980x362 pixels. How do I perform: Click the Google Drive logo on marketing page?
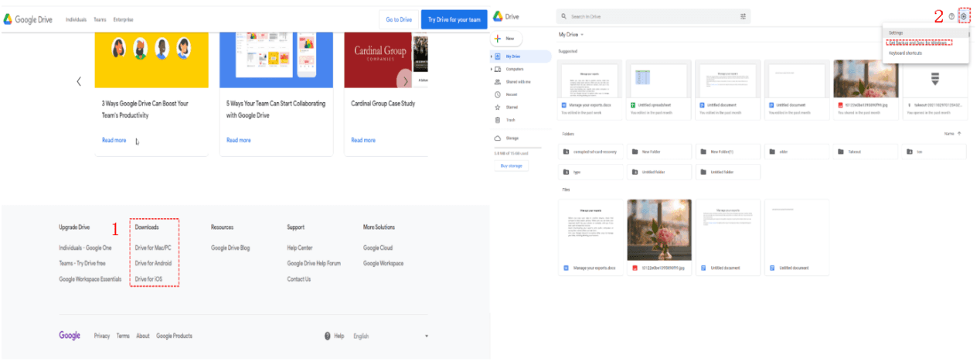[29, 19]
